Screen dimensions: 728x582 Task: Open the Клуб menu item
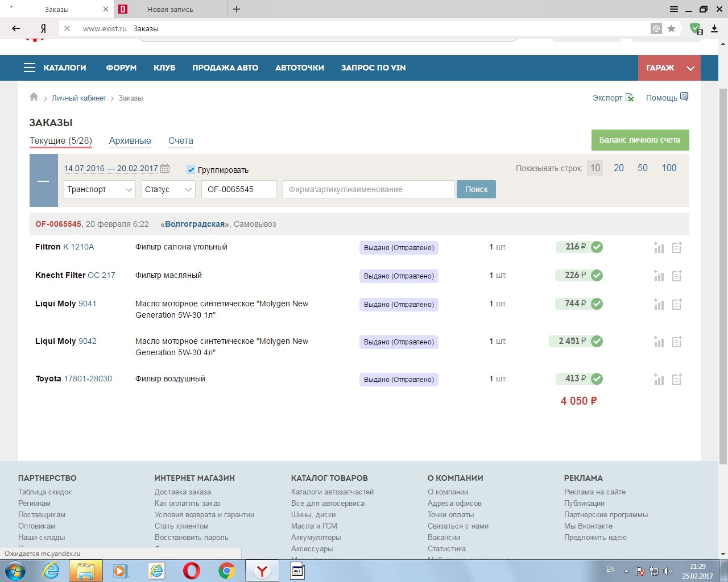[164, 68]
